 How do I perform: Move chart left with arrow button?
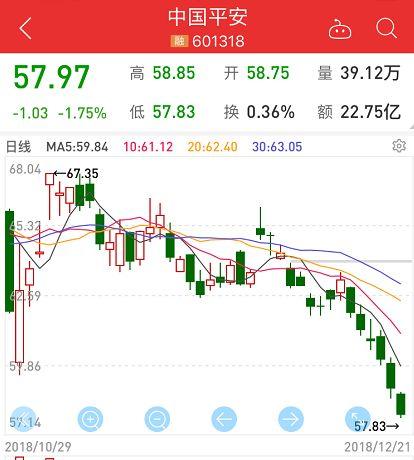[224, 419]
